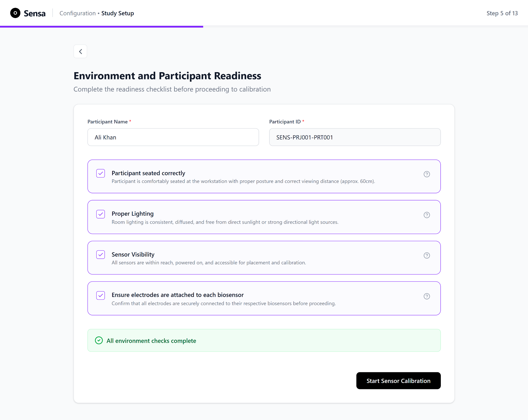The image size is (528, 420).
Task: Click the Study Setup breadcrumb
Action: pyautogui.click(x=118, y=13)
